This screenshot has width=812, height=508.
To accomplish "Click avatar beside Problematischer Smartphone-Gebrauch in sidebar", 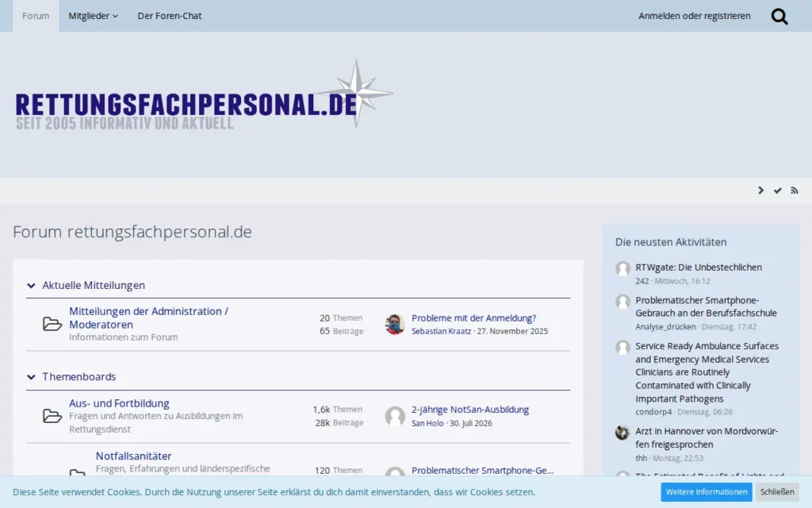I will (x=622, y=302).
